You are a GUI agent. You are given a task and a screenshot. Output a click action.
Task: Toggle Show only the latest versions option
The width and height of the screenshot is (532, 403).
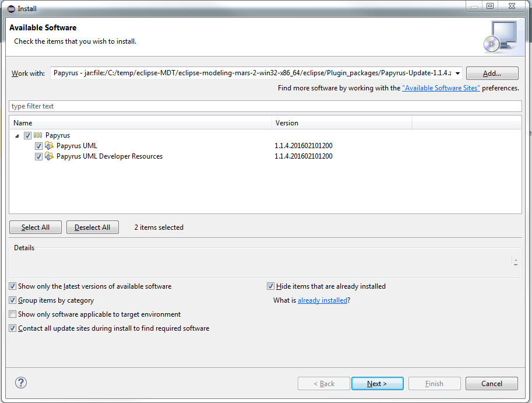(13, 286)
